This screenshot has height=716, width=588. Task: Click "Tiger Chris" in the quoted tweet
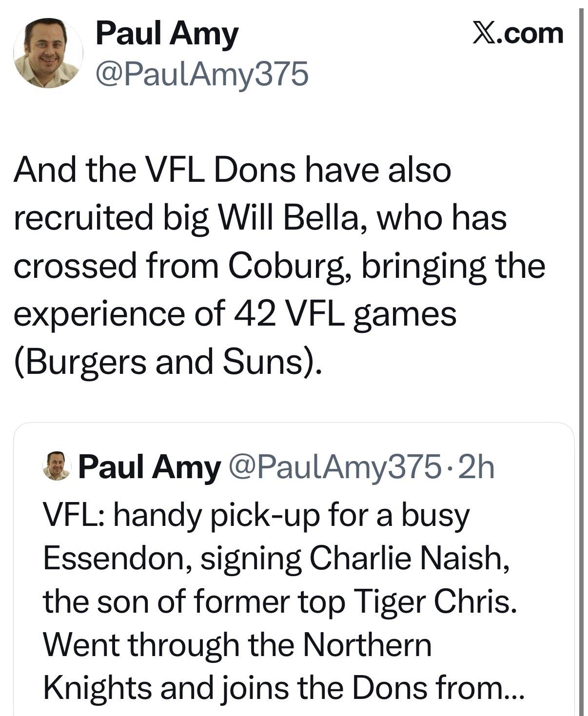tap(434, 601)
